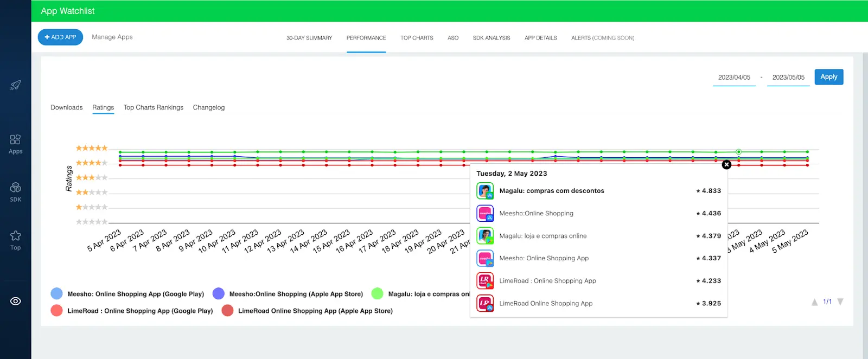Switch to 30-Day Summary tab
The image size is (868, 359).
pos(309,38)
